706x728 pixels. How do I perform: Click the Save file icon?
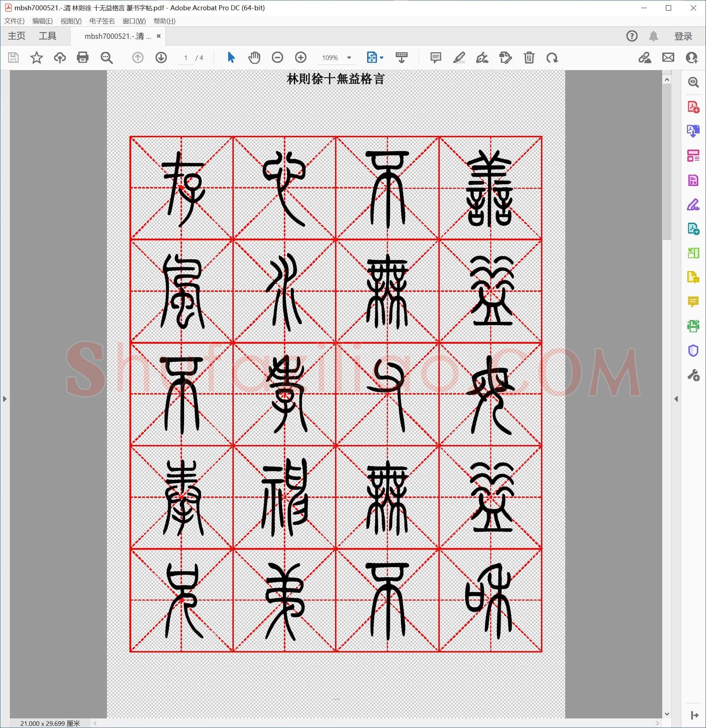point(13,58)
